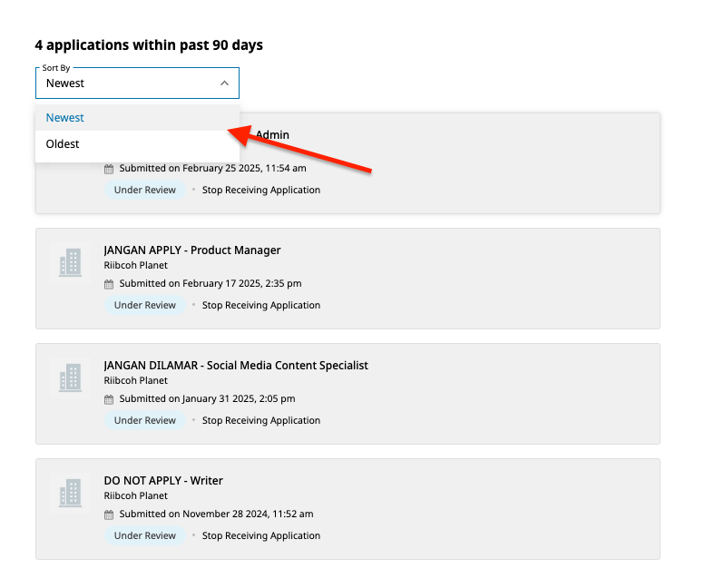Click the 4 applications within past 90 days heading
Image resolution: width=715 pixels, height=588 pixels.
tap(149, 45)
